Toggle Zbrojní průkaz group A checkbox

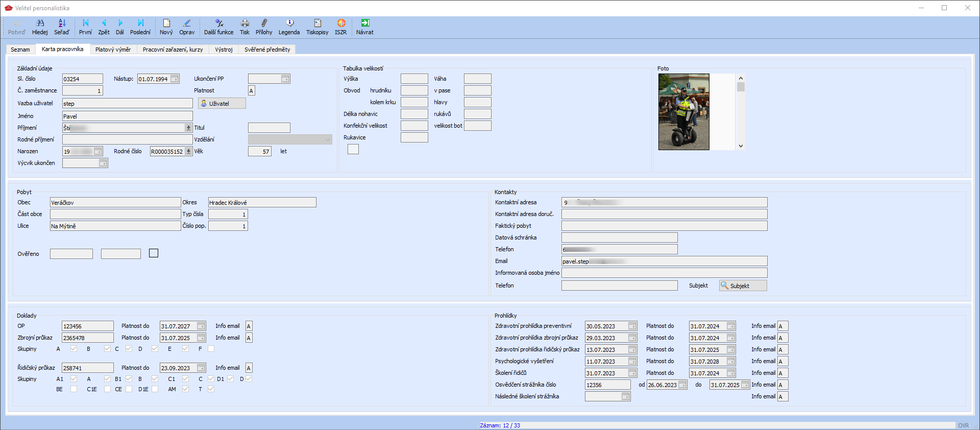click(73, 349)
